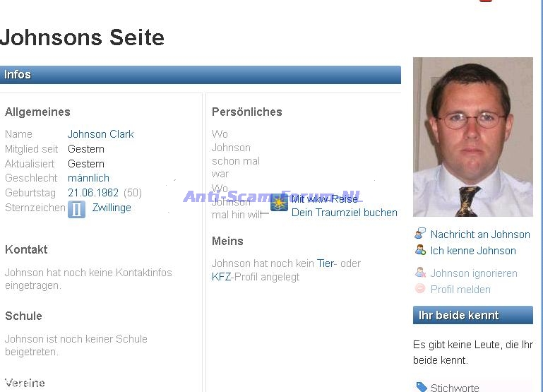Follow the Mit wkw-Reise link
543x392 pixels.
[325, 199]
